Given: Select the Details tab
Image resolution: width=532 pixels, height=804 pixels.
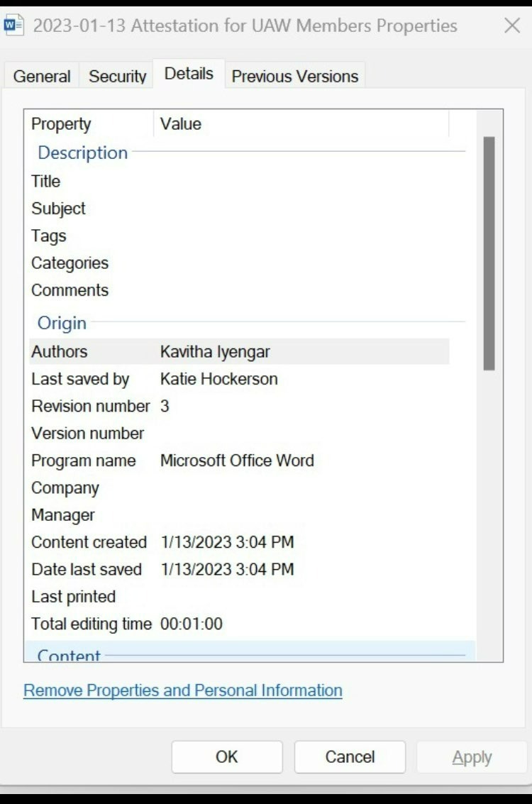Looking at the screenshot, I should [189, 74].
